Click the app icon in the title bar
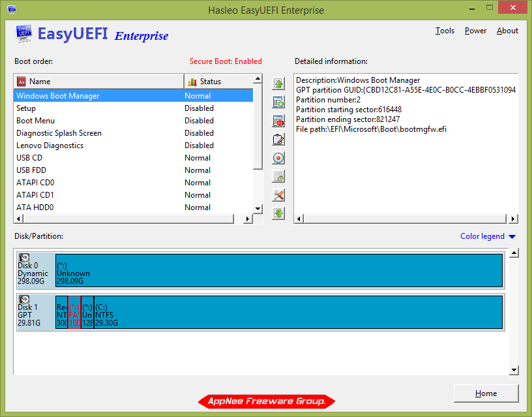Image resolution: width=532 pixels, height=417 pixels. click(12, 9)
